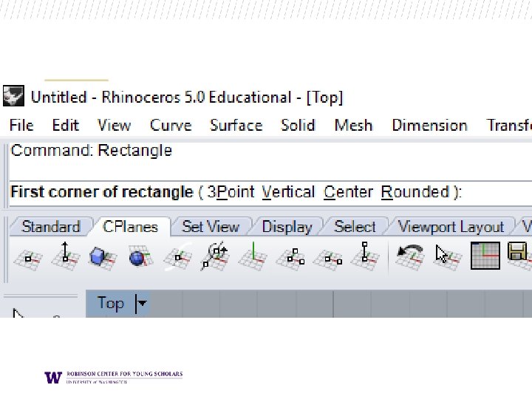The height and width of the screenshot is (399, 532).
Task: Click the Set CPlane Vertical icon
Action: click(253, 256)
